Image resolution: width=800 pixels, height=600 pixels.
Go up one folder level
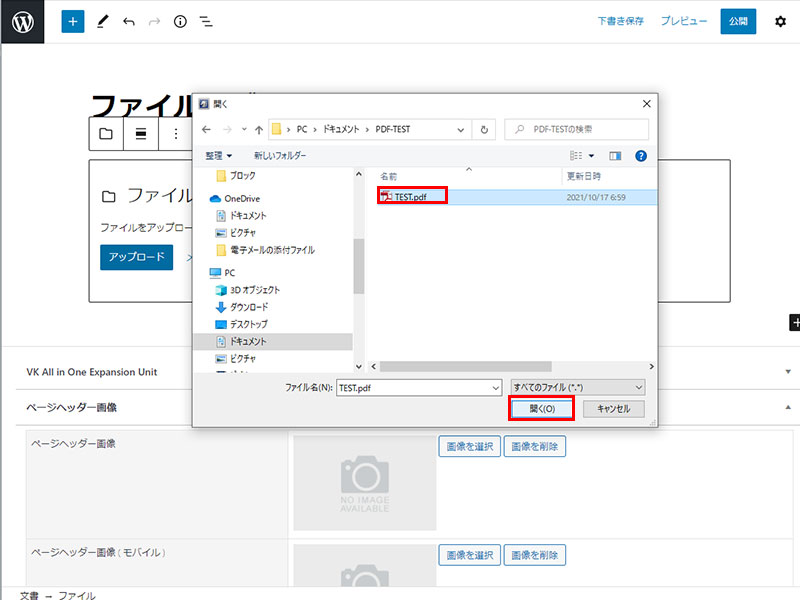pos(258,130)
